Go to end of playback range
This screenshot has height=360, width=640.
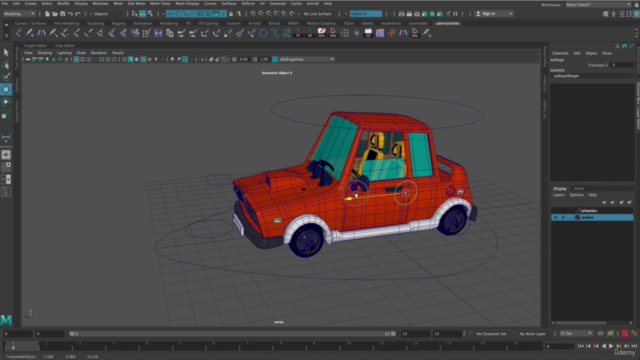click(x=634, y=346)
